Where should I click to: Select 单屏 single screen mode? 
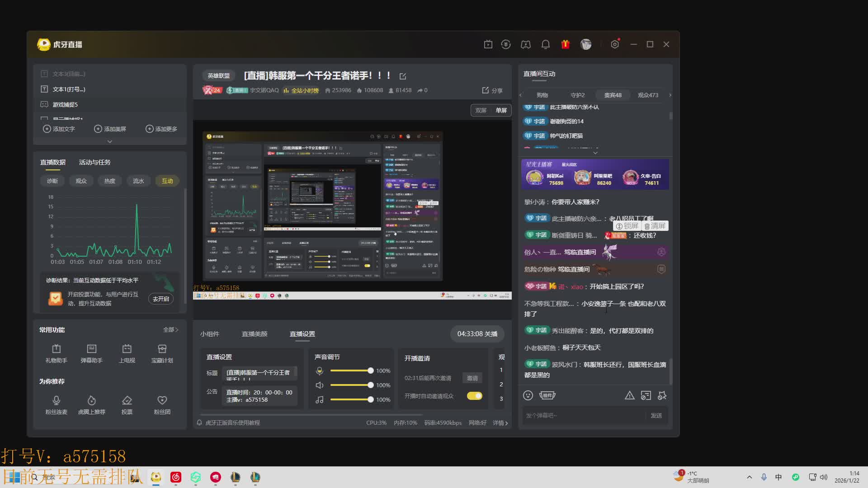tap(501, 110)
